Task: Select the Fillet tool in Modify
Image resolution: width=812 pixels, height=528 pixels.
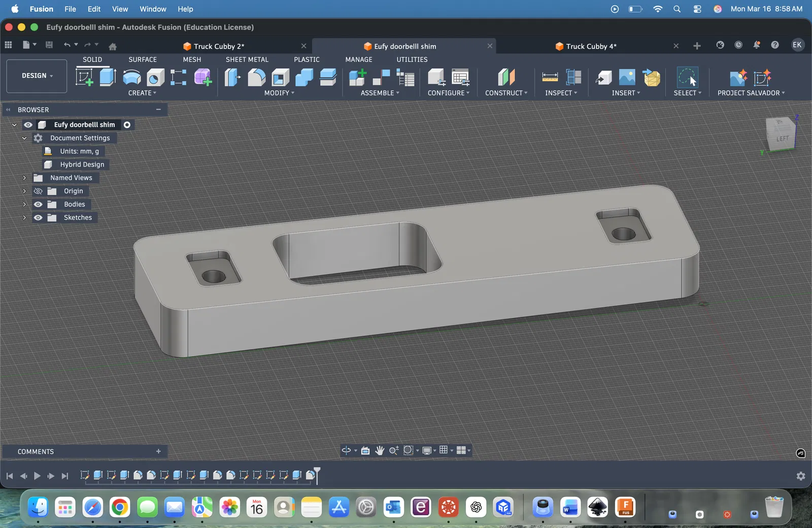Action: click(x=256, y=77)
